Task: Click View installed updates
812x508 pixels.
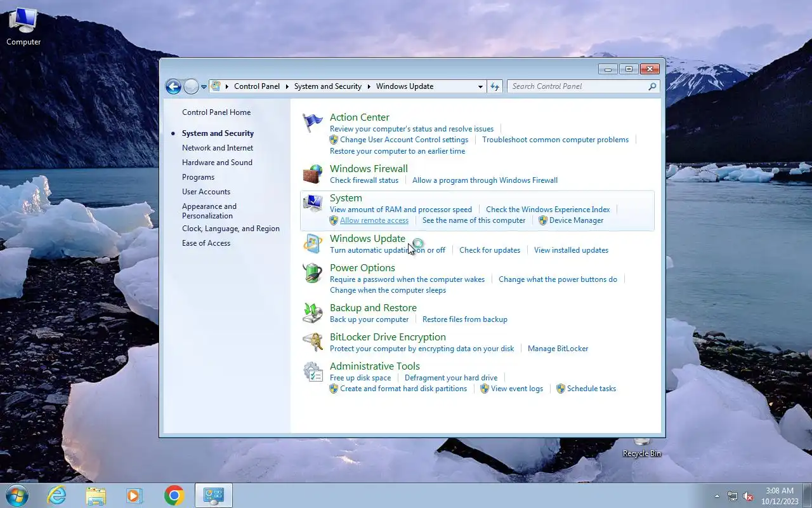Action: [x=571, y=250]
